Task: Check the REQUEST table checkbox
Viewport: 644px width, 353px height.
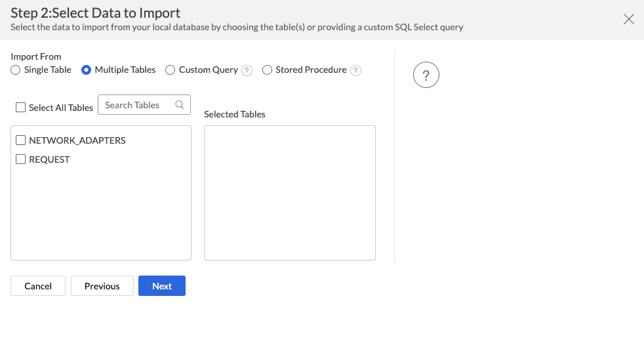Action: pos(20,159)
